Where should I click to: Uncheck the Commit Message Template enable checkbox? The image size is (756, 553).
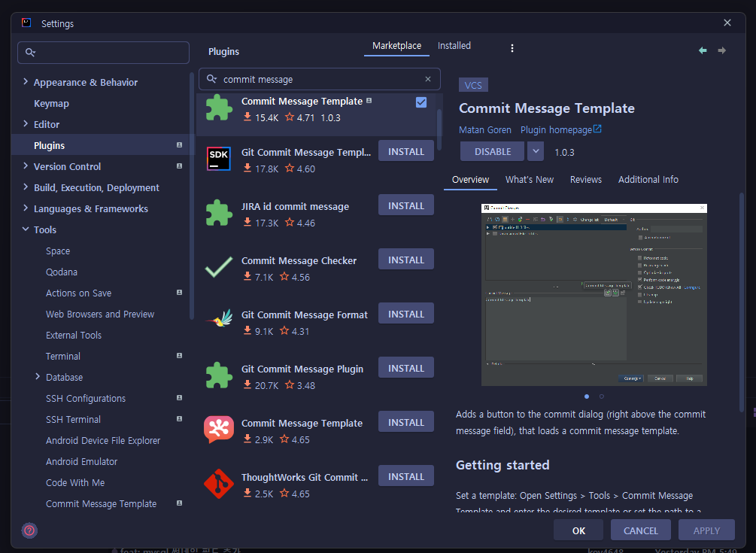pyautogui.click(x=421, y=102)
